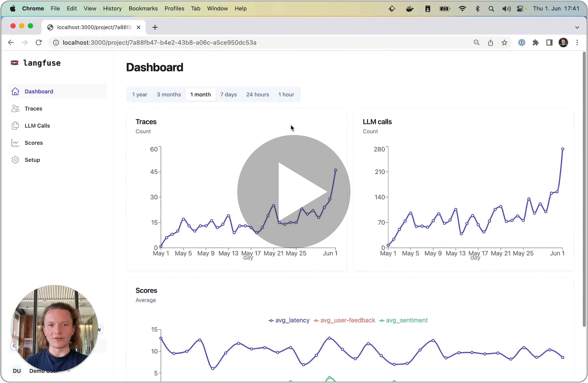Toggle the avg_sentiment legend series

(403, 320)
